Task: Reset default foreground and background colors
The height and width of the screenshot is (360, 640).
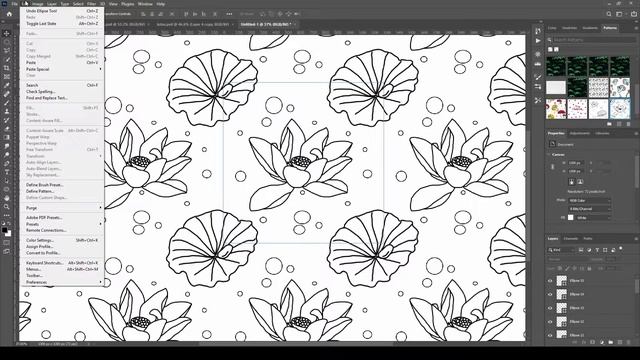Action: click(x=4, y=224)
